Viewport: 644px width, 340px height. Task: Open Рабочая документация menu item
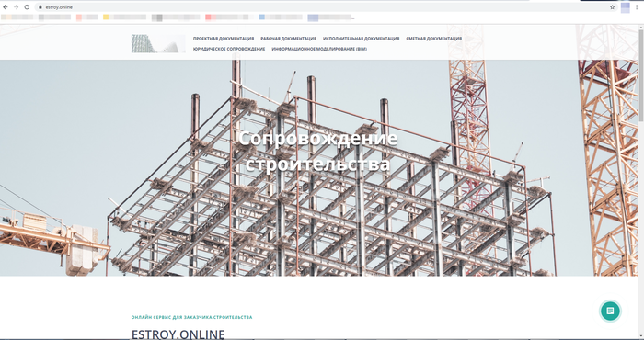tap(288, 39)
